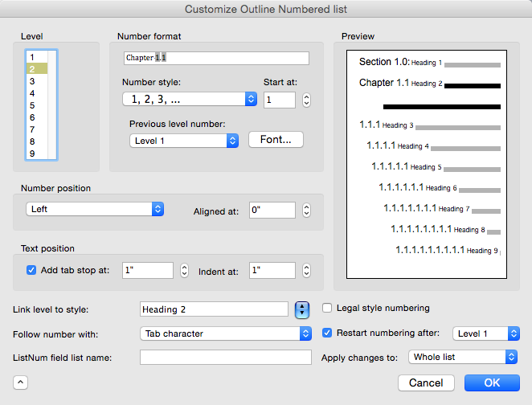Viewport: 532px width, 405px height.
Task: Select level 3 in the Level list
Action: (x=37, y=81)
